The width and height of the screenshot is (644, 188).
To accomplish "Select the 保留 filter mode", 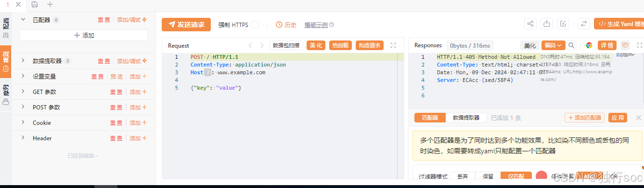I will pyautogui.click(x=488, y=177).
